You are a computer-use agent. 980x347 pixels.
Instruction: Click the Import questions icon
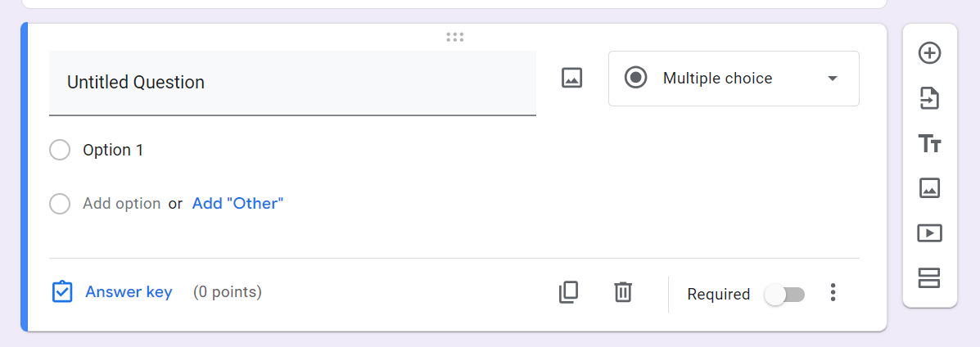pos(929,99)
